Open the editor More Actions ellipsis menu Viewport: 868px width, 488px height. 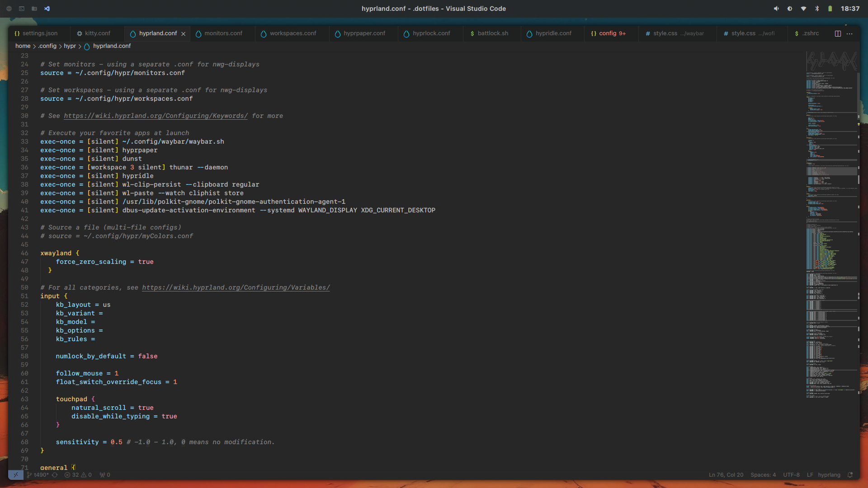(x=849, y=33)
